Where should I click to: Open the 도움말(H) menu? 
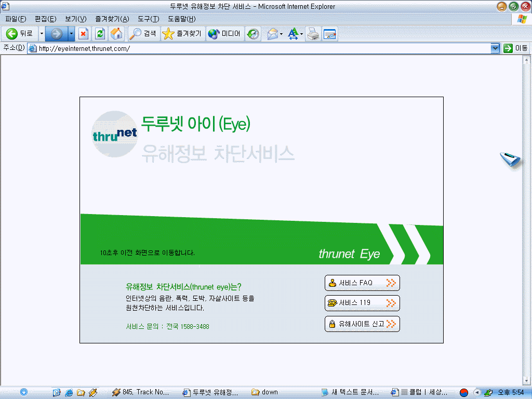(x=181, y=19)
